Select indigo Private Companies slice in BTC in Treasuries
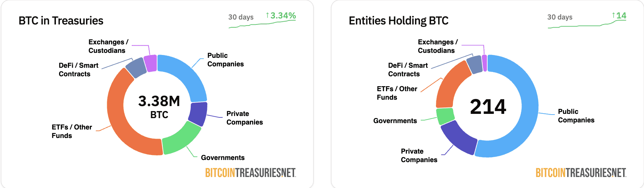This screenshot has height=188, width=644. 198,114
